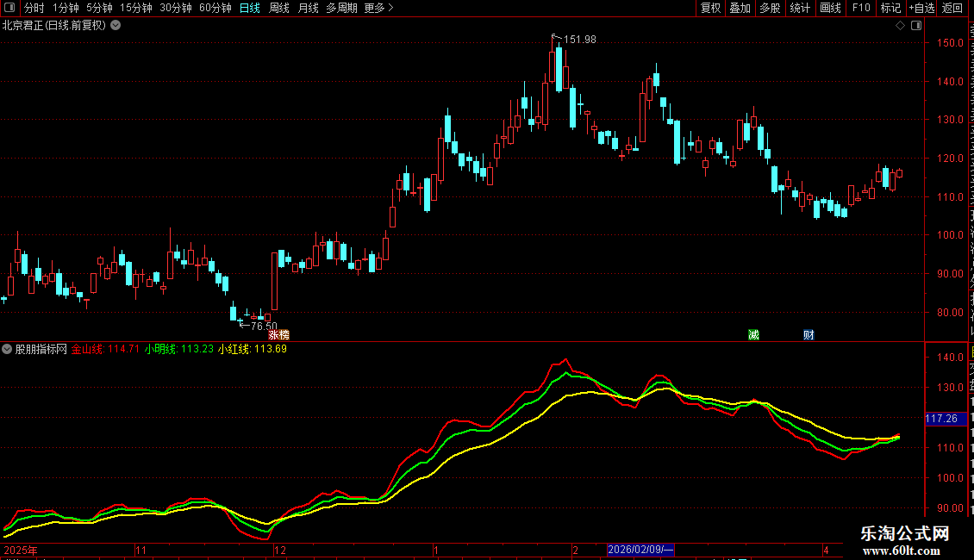Image resolution: width=974 pixels, height=560 pixels.
Task: Add stock with +自选 button
Action: pyautogui.click(x=921, y=8)
